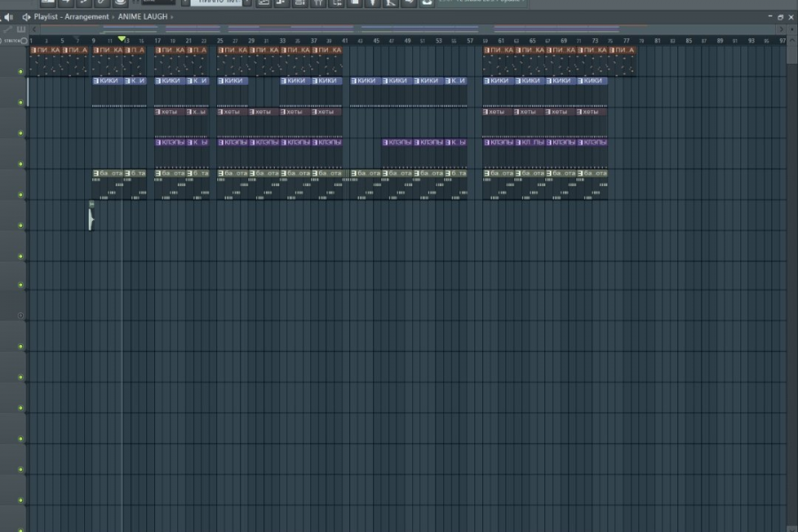This screenshot has width=798, height=532.
Task: Open the clip menu icon of the КИКИ clip at bar 9
Action: (x=96, y=81)
